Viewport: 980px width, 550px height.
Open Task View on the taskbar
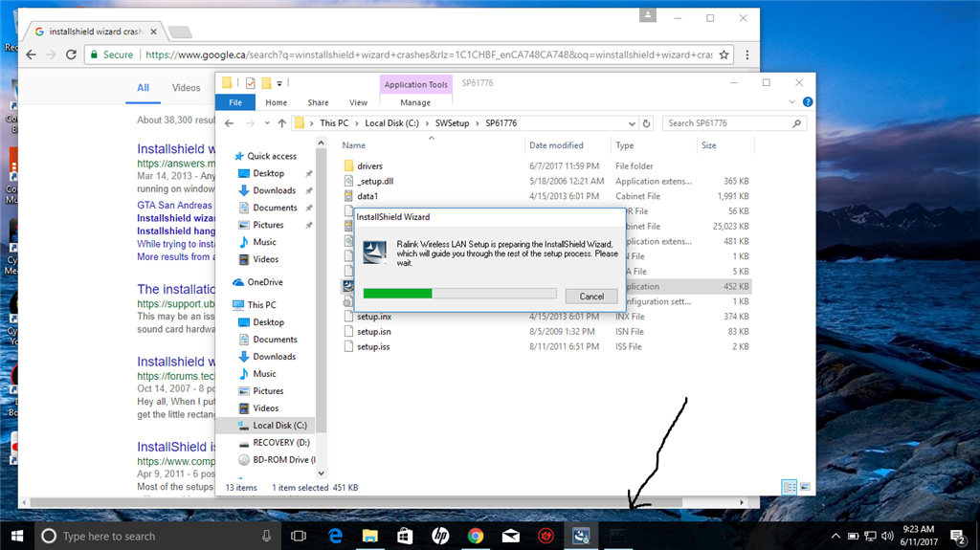tap(299, 537)
